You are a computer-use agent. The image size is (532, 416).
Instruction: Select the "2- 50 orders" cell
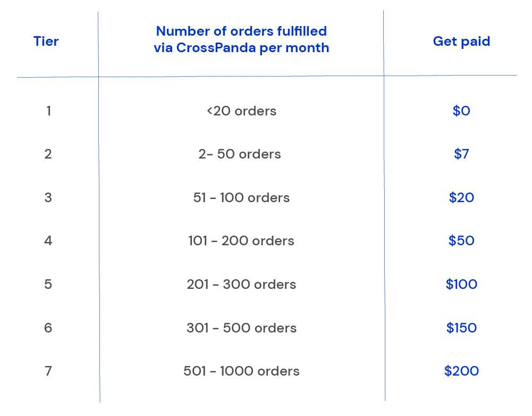pos(240,154)
